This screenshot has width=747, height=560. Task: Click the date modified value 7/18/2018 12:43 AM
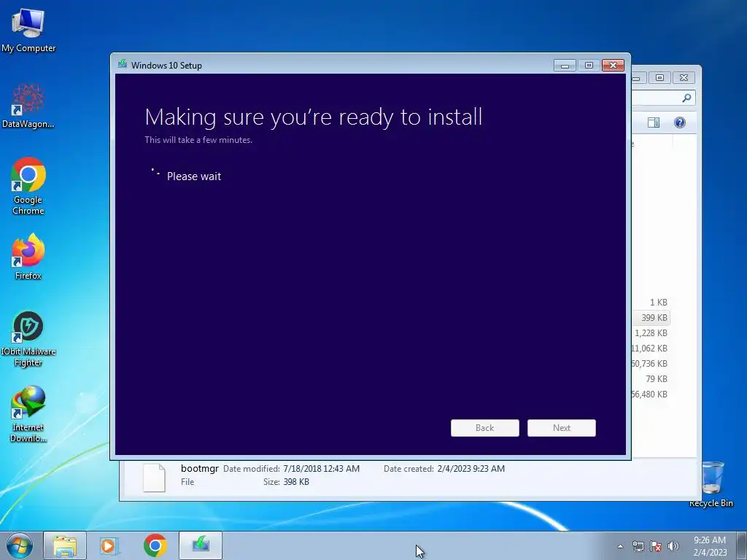pos(322,469)
